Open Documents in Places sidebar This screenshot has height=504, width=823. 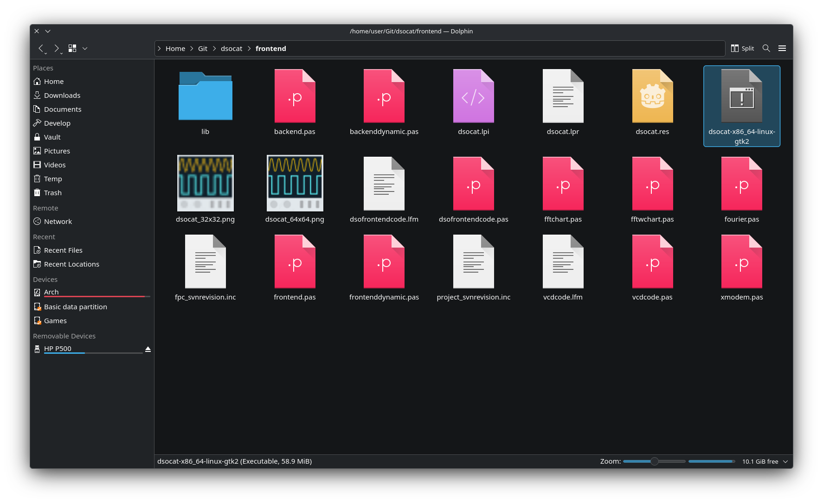tap(92, 109)
